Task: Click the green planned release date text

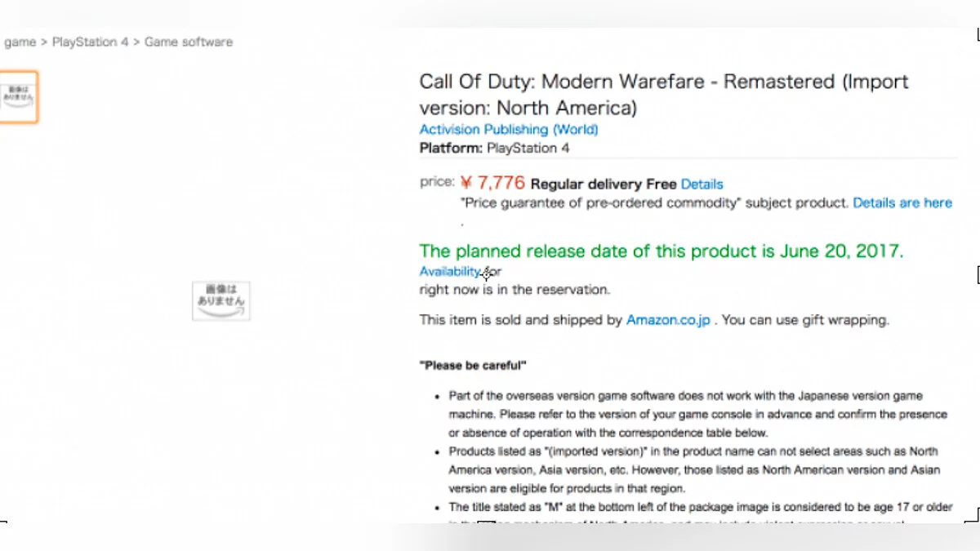Action: point(661,251)
